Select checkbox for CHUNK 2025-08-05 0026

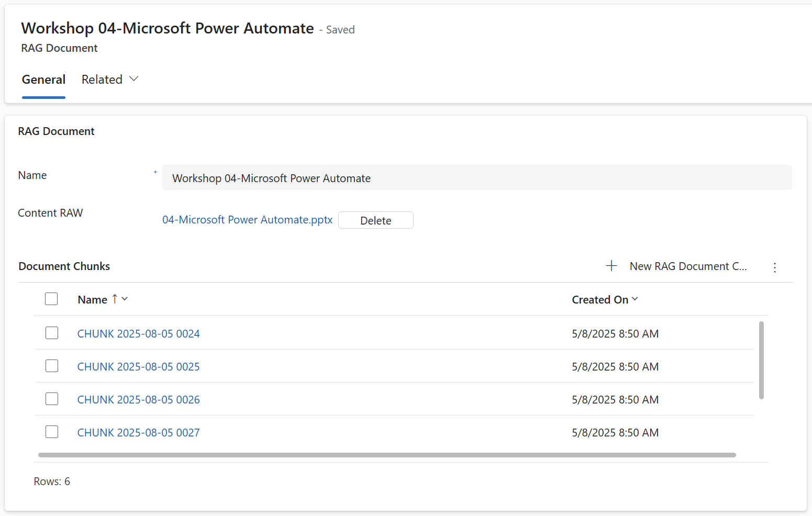pyautogui.click(x=52, y=399)
